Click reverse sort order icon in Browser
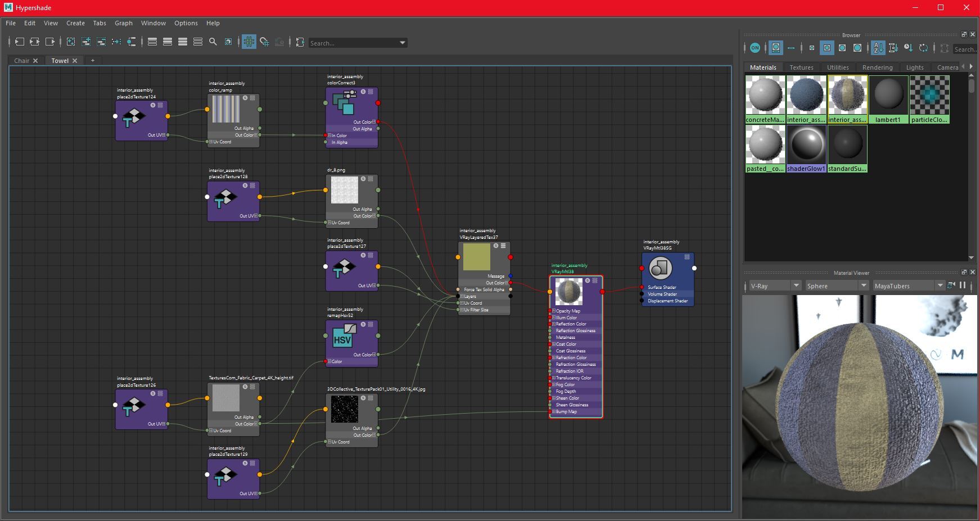 coord(923,48)
